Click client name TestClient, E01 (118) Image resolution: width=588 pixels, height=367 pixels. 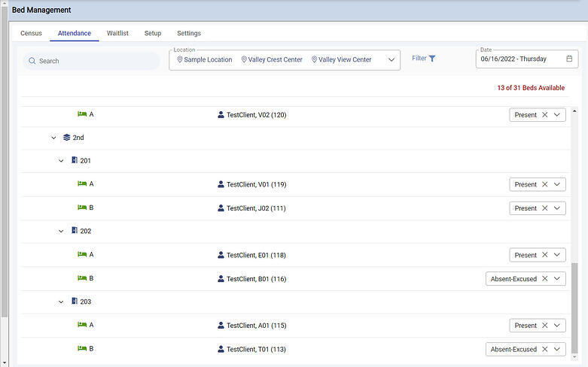(x=256, y=255)
